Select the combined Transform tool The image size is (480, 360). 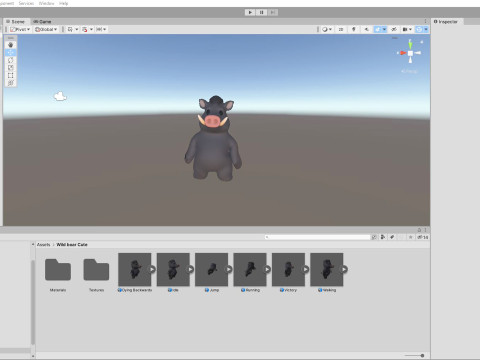(11, 83)
